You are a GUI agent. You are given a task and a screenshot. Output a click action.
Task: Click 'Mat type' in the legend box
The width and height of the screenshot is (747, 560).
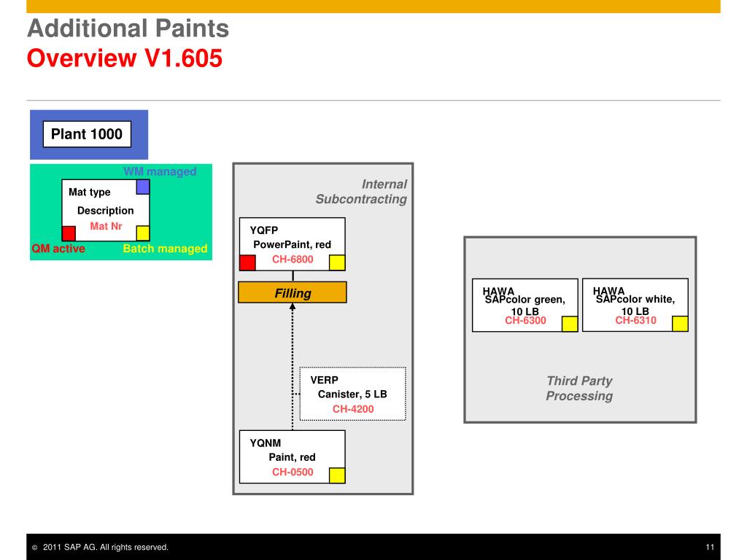pos(90,192)
